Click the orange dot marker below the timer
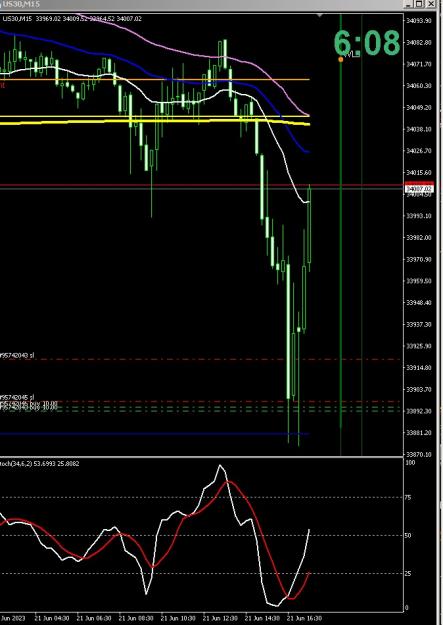 click(x=341, y=59)
